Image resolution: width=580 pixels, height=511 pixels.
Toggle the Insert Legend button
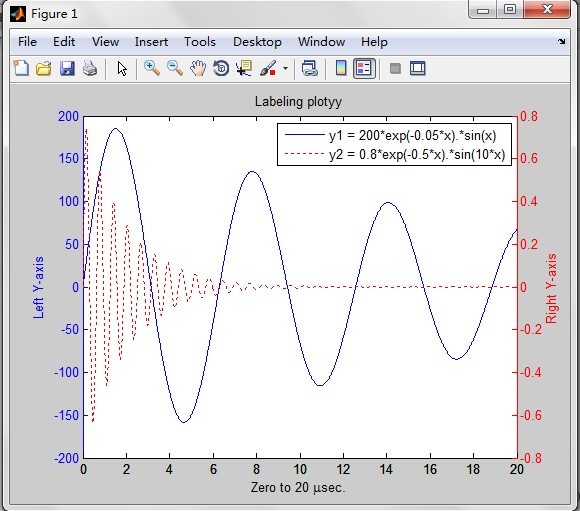click(x=364, y=68)
